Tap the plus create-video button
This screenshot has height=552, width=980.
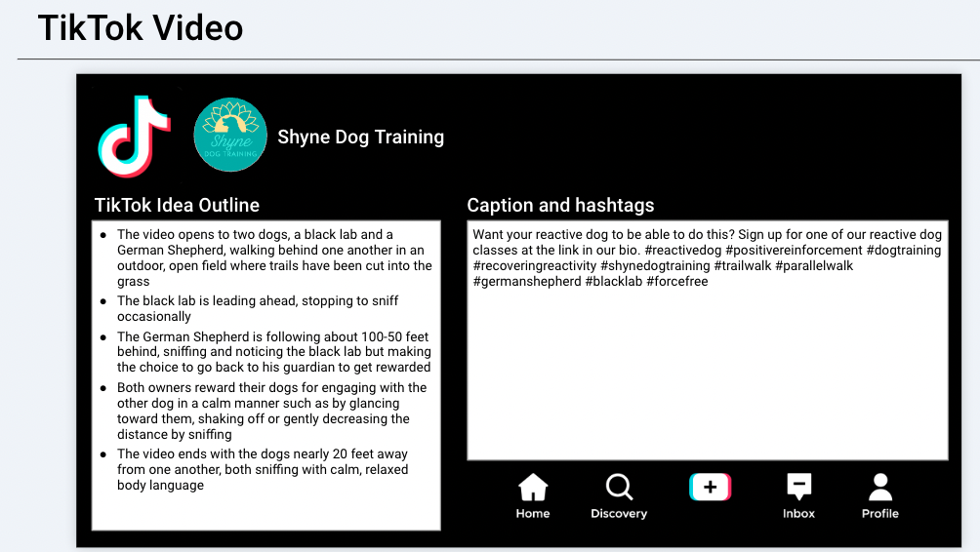click(710, 487)
